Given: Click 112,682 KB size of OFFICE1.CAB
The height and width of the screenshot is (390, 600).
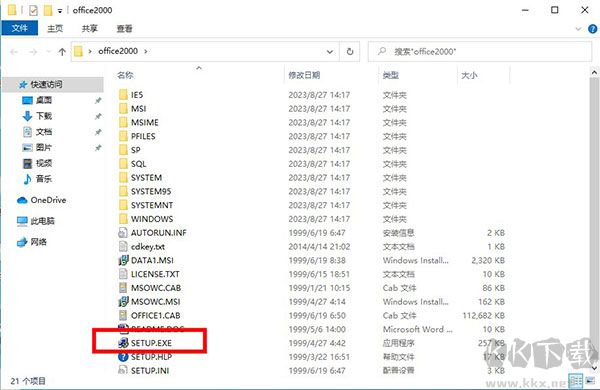Looking at the screenshot, I should pos(484,315).
